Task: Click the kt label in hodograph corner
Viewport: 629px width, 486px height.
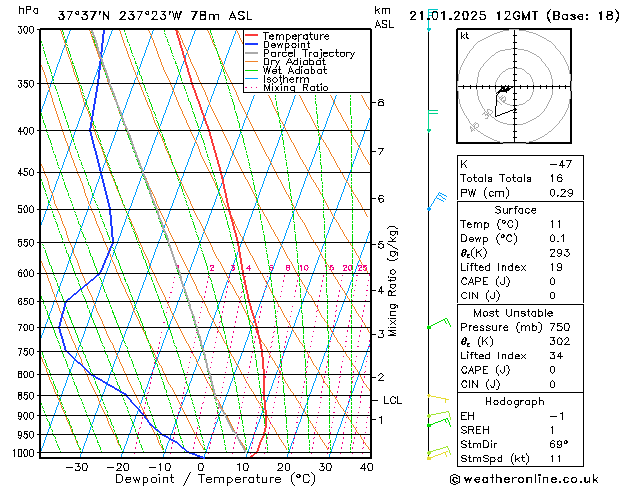Action: tap(465, 35)
